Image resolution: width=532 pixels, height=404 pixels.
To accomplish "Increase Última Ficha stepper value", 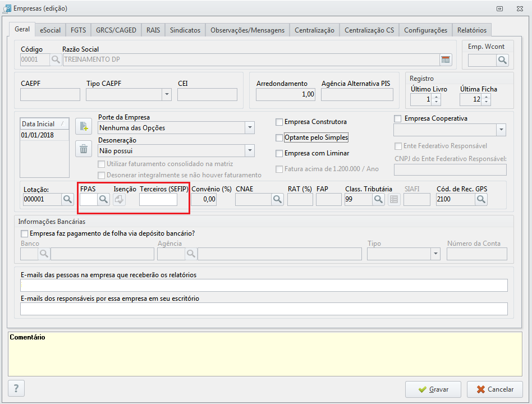I will pyautogui.click(x=486, y=97).
